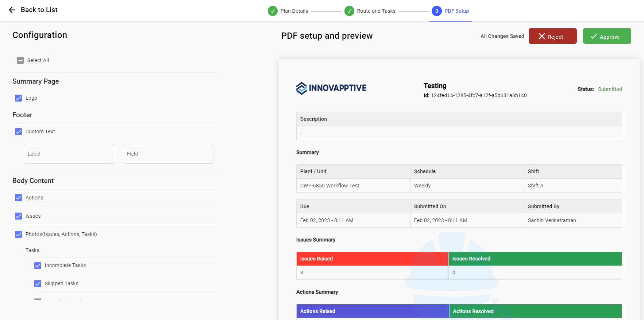Click the back arrow icon
The height and width of the screenshot is (320, 644).
[12, 10]
